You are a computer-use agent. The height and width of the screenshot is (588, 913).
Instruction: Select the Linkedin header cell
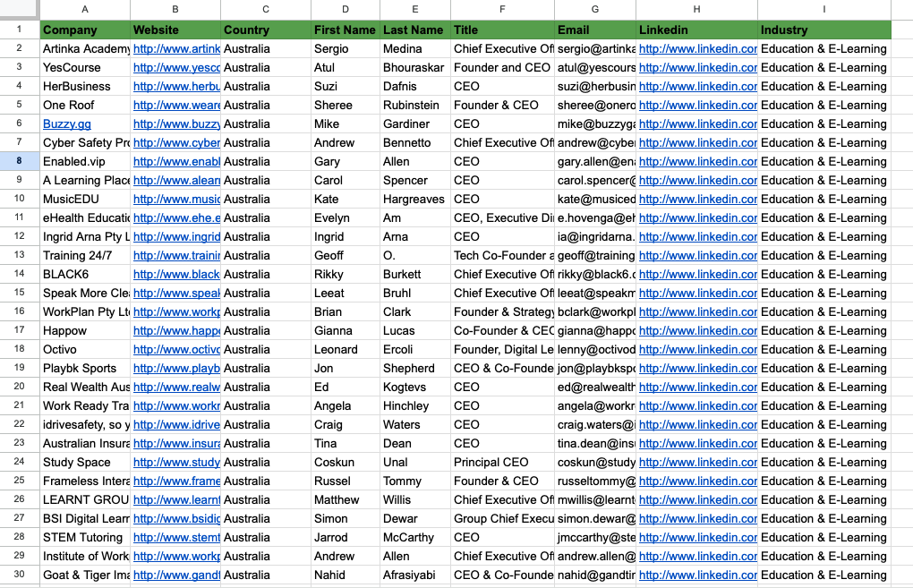click(697, 30)
